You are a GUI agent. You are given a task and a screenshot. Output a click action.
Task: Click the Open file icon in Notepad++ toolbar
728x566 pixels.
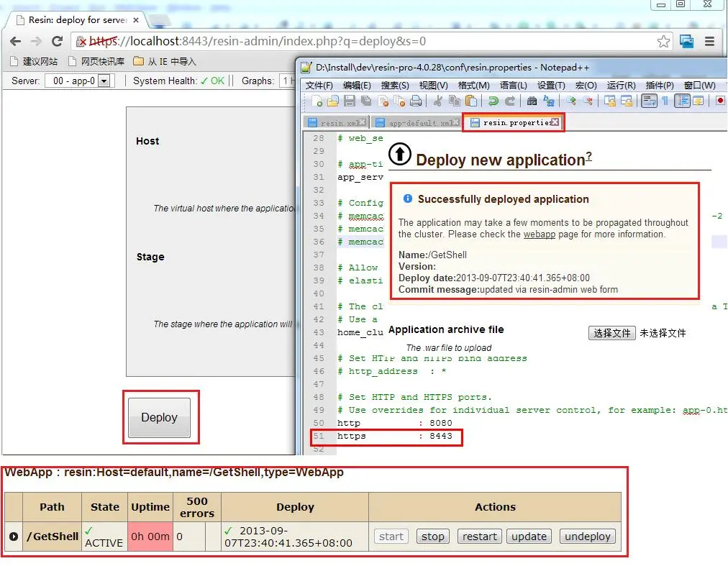(x=333, y=101)
